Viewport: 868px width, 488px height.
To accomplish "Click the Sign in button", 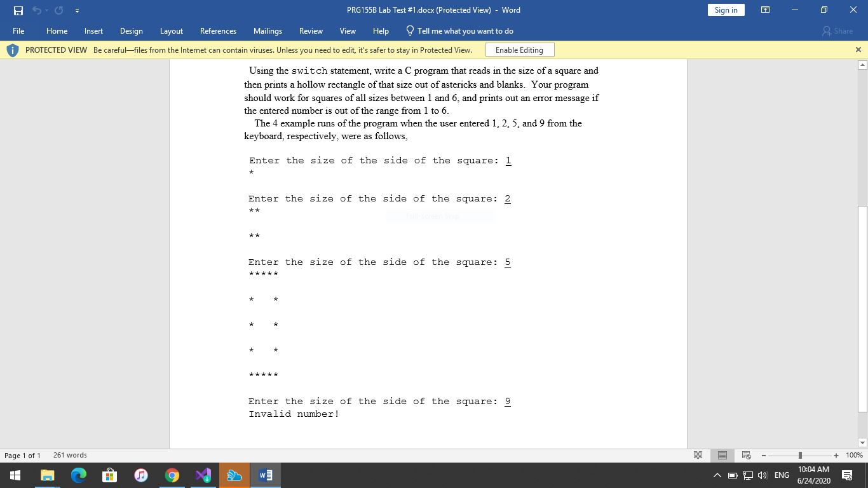I will pyautogui.click(x=726, y=10).
